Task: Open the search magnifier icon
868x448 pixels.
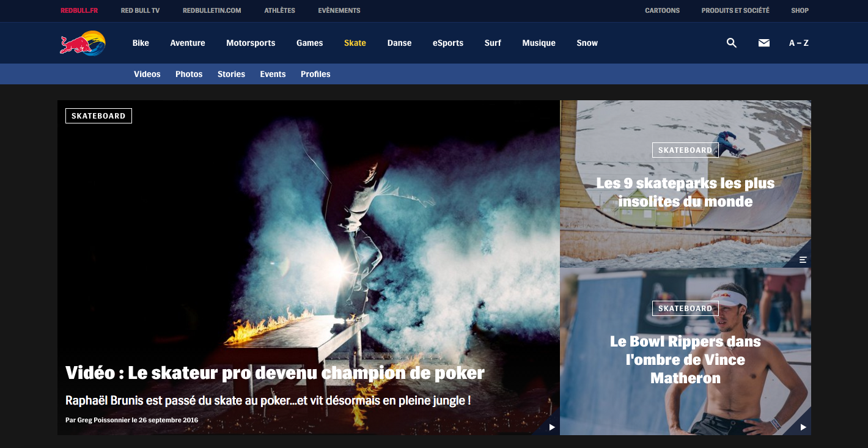Action: click(x=731, y=43)
